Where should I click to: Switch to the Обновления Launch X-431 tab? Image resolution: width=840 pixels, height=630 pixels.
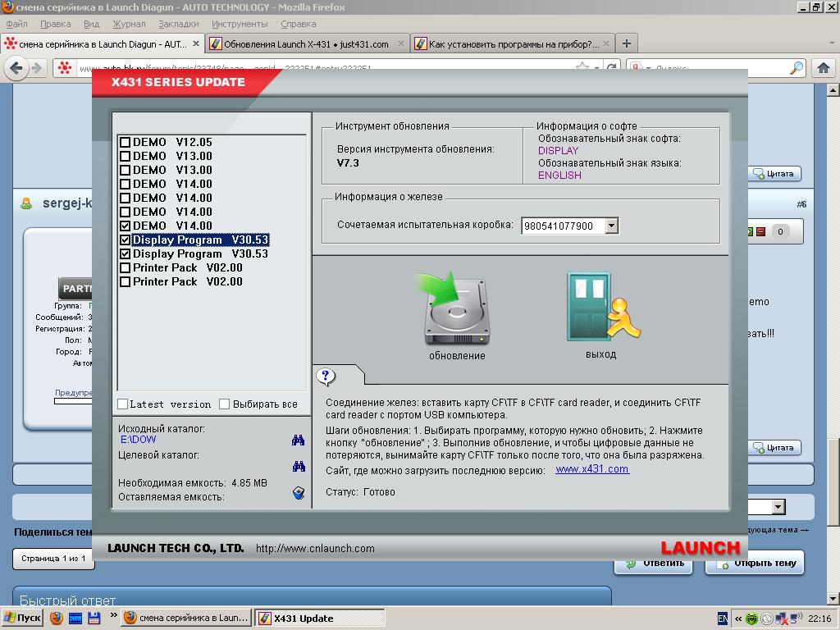[x=306, y=44]
